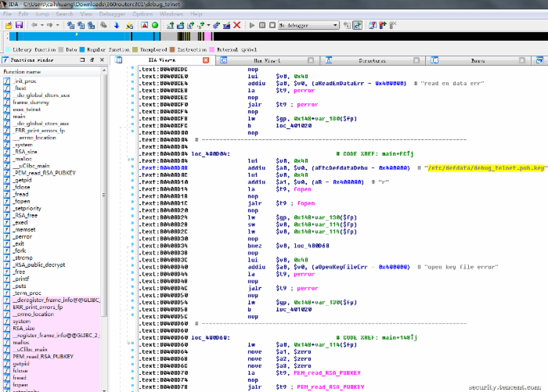This screenshot has height=392, width=548.
Task: Click the save database toolbar icon
Action: 19,25
